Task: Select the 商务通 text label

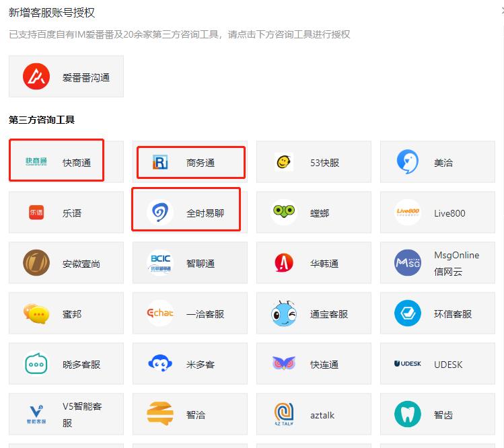Action: pos(201,163)
